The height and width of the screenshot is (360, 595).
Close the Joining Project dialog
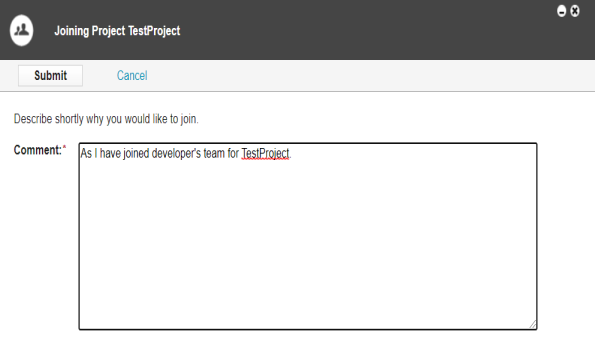575,11
